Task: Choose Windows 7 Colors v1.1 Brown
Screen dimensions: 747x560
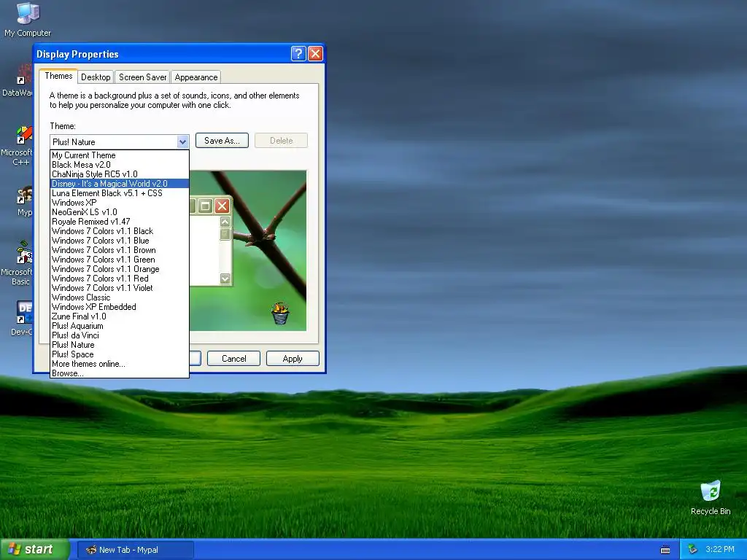Action: 120,251
